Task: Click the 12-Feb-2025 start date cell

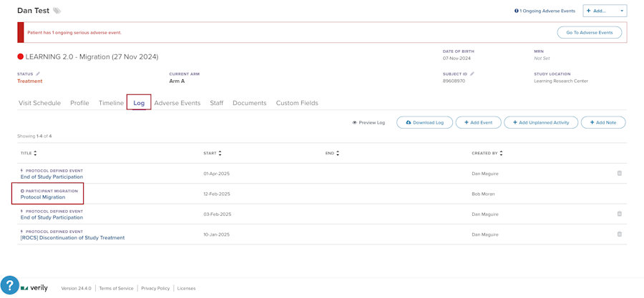Action: point(216,194)
